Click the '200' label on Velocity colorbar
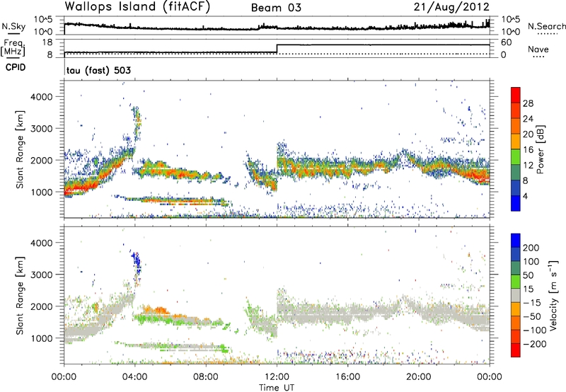The width and height of the screenshot is (566, 392). pyautogui.click(x=531, y=248)
